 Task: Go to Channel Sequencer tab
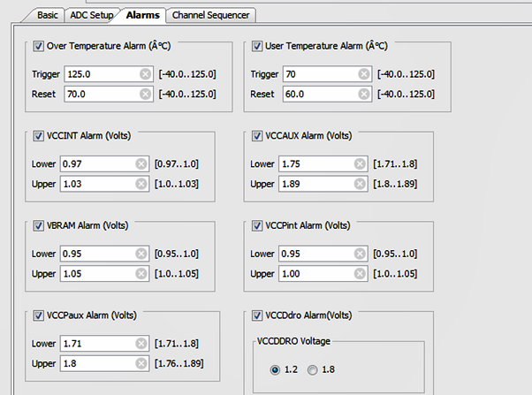[x=210, y=15]
